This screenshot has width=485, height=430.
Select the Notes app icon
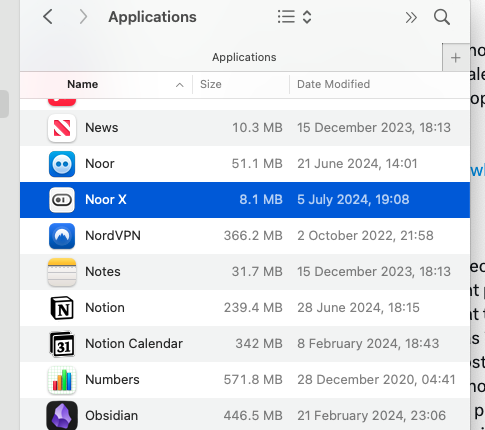pos(62,272)
